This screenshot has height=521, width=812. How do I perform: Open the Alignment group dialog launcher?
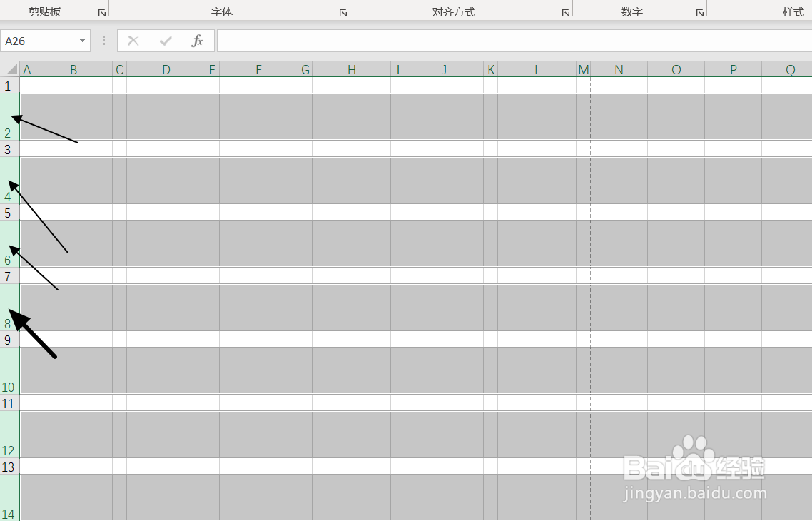click(x=566, y=13)
